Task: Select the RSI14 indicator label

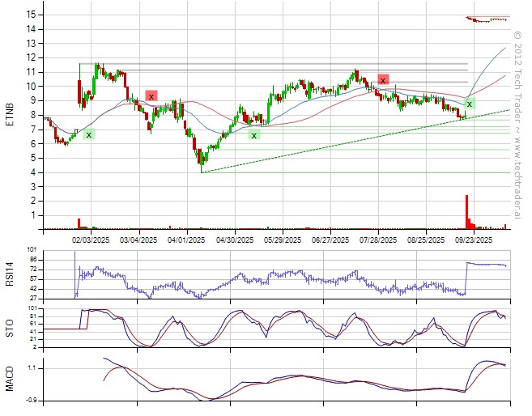Action: click(x=10, y=274)
